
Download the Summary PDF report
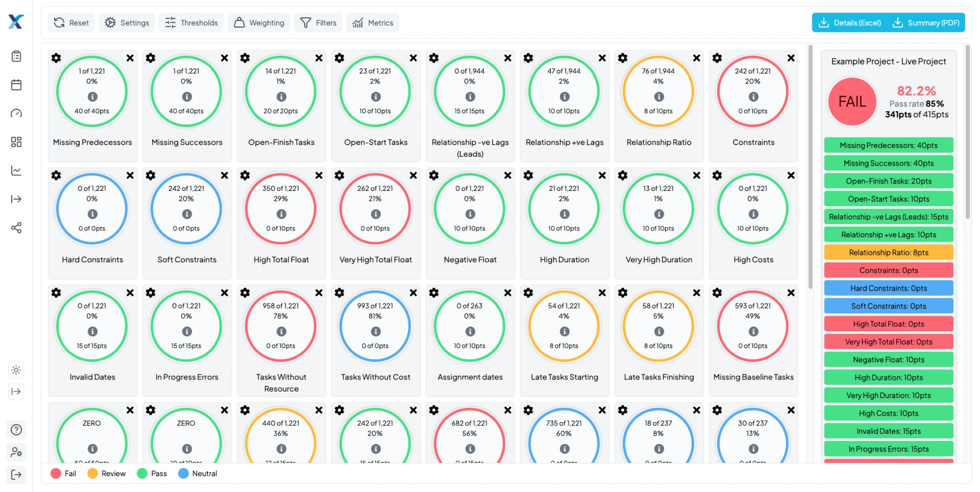pos(925,22)
